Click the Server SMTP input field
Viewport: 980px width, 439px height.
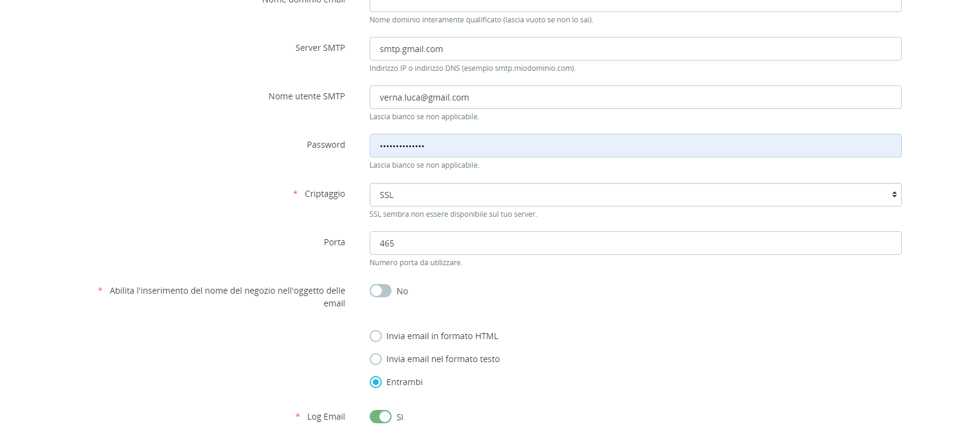pyautogui.click(x=635, y=49)
